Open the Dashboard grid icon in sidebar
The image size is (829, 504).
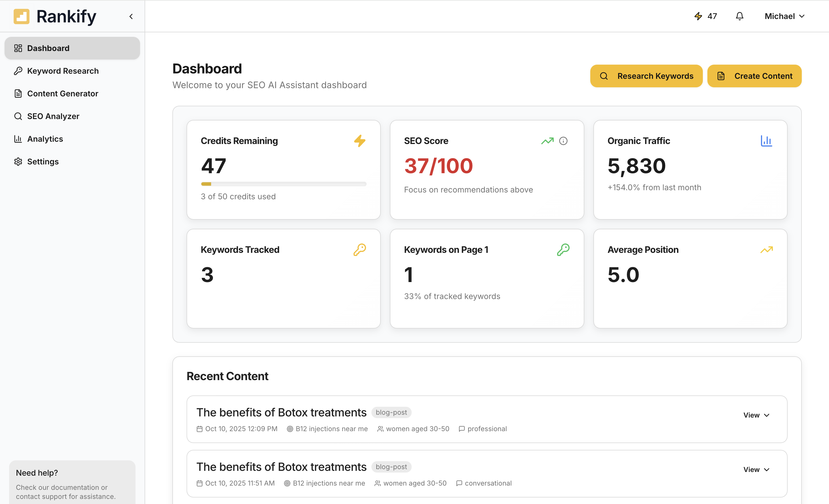coord(18,48)
